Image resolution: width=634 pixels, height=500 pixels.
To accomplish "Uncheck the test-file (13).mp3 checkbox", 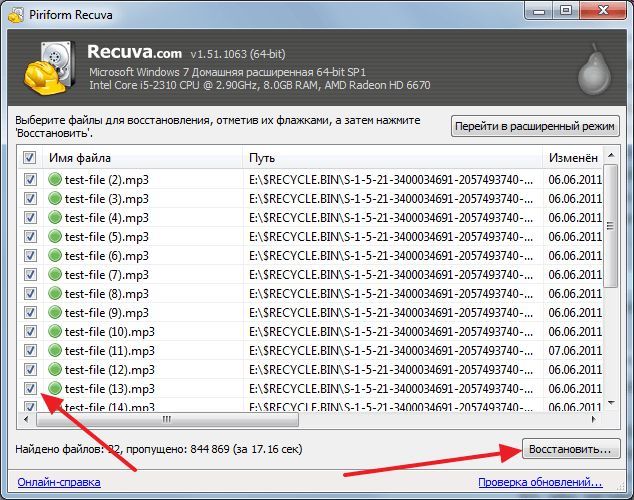I will [30, 388].
